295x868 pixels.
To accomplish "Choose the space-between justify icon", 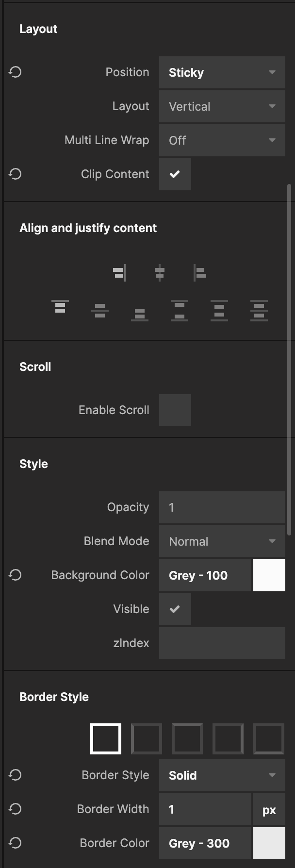I will tap(180, 310).
